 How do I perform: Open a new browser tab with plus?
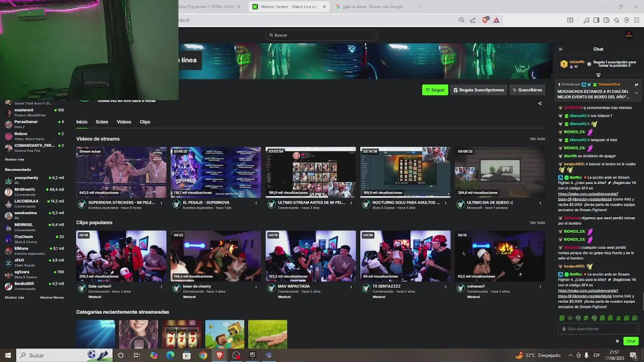pyautogui.click(x=419, y=7)
